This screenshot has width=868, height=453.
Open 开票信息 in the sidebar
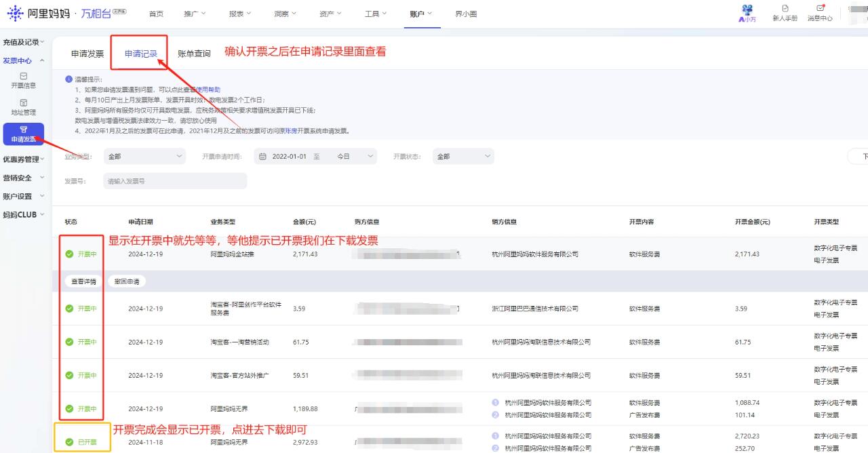pyautogui.click(x=24, y=81)
